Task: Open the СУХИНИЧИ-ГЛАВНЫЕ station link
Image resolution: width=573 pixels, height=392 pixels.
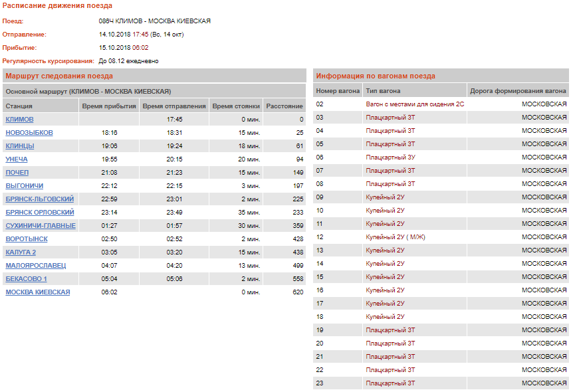Action: [x=41, y=226]
